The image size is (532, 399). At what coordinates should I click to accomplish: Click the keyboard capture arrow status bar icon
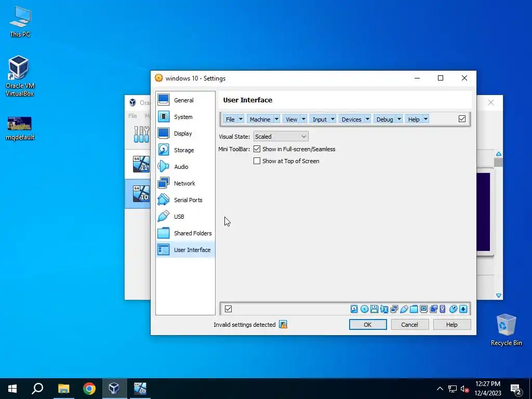click(x=463, y=309)
